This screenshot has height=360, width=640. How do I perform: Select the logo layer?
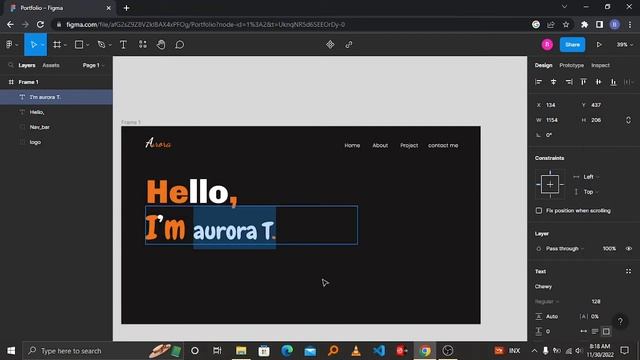(x=56, y=142)
